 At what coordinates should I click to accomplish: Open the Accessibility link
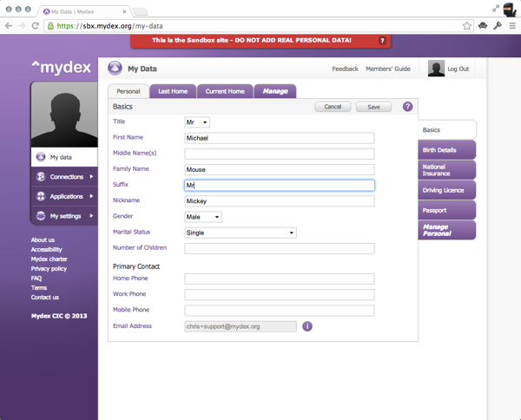point(47,249)
